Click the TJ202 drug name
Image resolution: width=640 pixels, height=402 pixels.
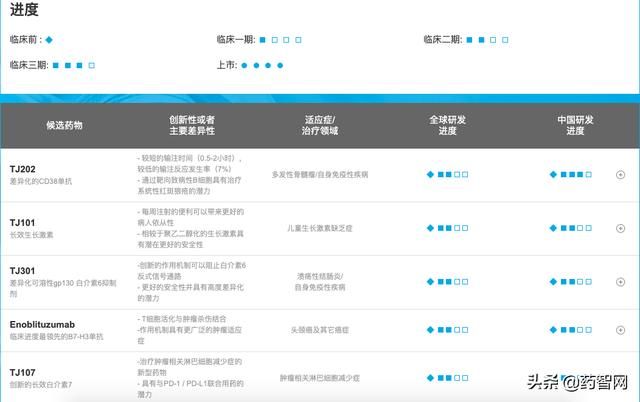[x=22, y=169]
